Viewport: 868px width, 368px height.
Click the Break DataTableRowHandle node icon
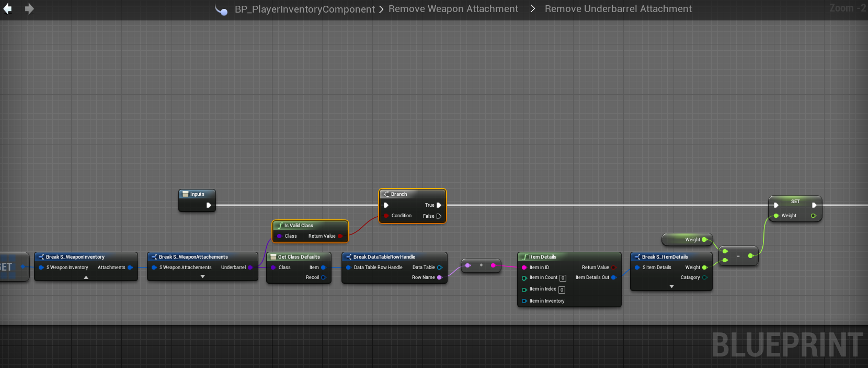pyautogui.click(x=348, y=257)
